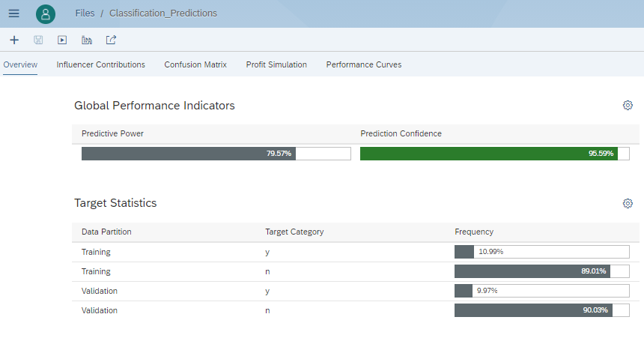644x338 pixels.
Task: Open the Influencer Contributions tab
Action: tap(100, 64)
